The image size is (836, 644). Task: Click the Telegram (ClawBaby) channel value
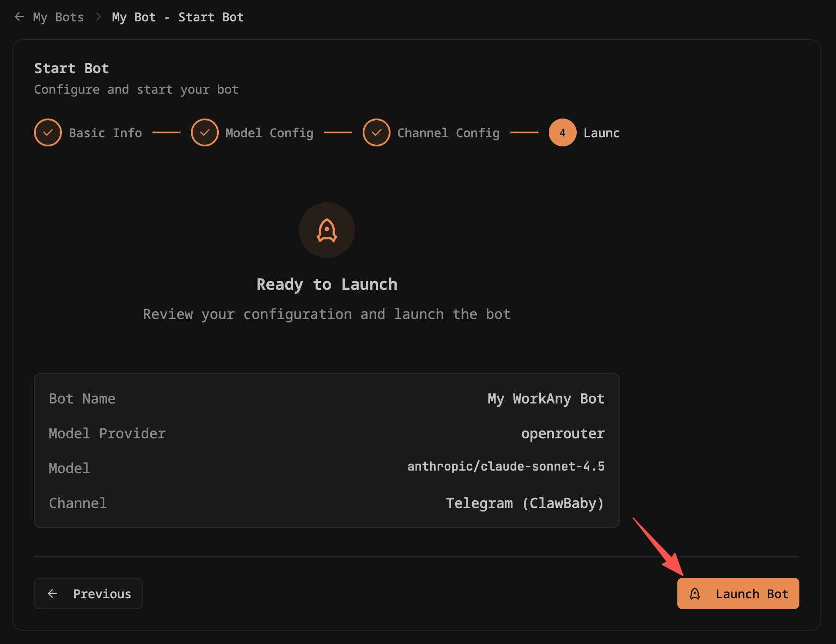[x=525, y=503]
